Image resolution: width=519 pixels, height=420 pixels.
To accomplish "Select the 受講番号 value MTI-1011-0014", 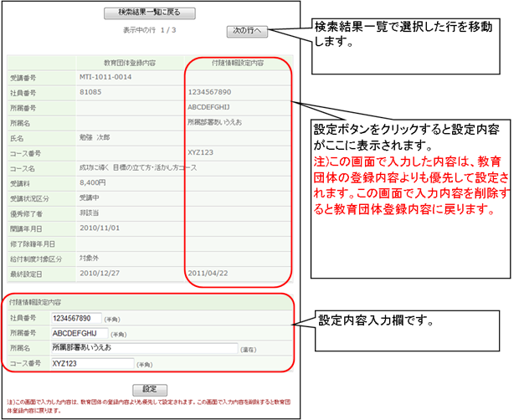I will (105, 77).
